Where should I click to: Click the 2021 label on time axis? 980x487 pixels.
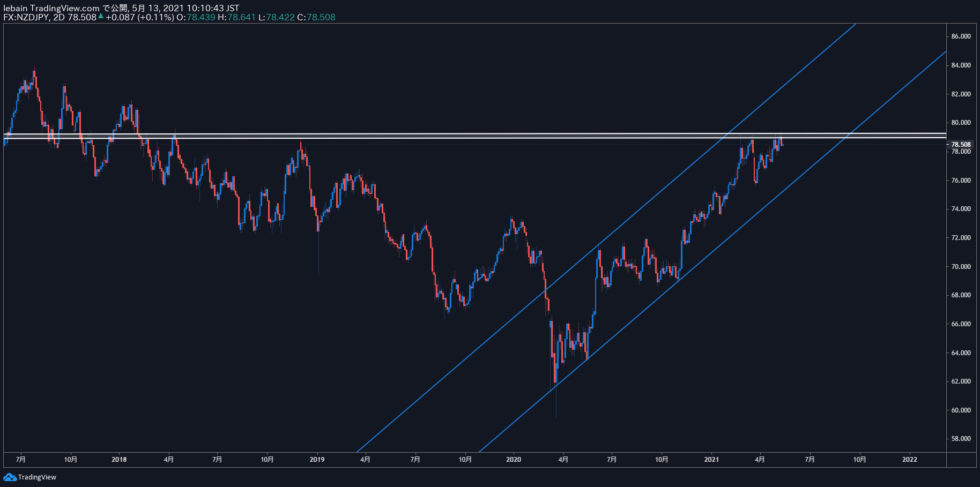[711, 460]
